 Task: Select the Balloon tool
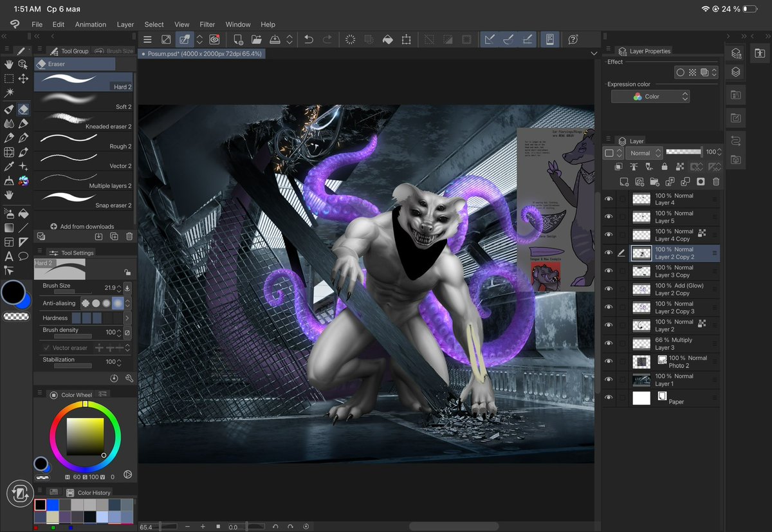coord(23,256)
